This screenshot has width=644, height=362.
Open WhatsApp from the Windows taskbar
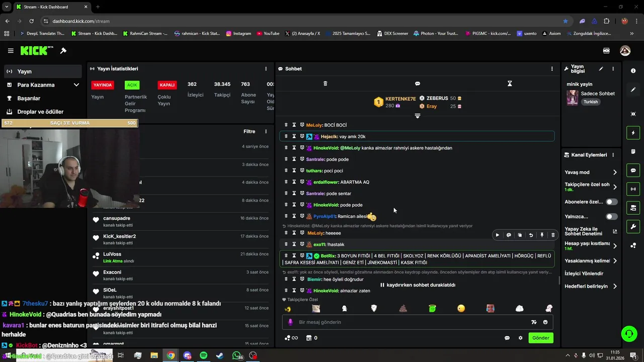pyautogui.click(x=236, y=355)
